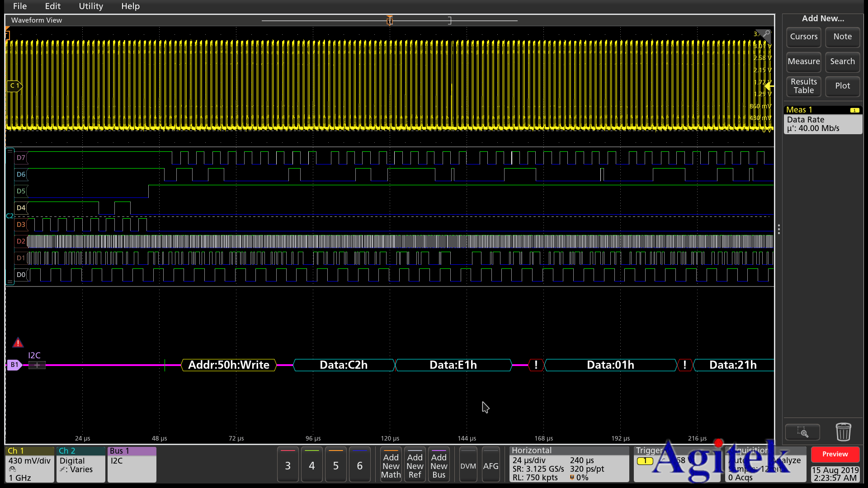Click the C1 channel handle
Screen dimensions: 868x488
[14, 85]
